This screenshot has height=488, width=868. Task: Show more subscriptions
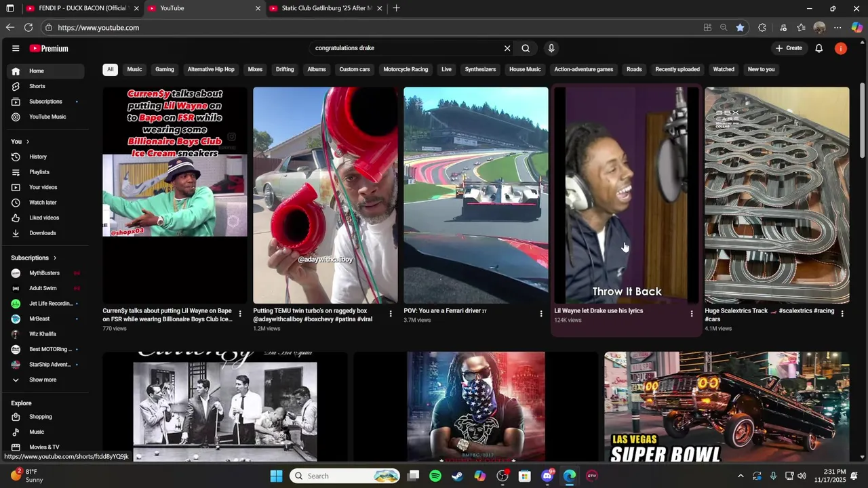[x=44, y=380]
